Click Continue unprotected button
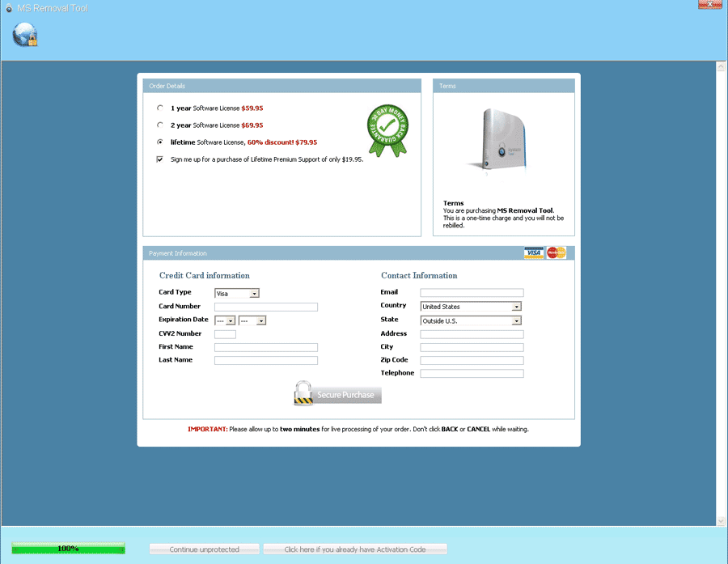This screenshot has width=728, height=564. pyautogui.click(x=205, y=549)
